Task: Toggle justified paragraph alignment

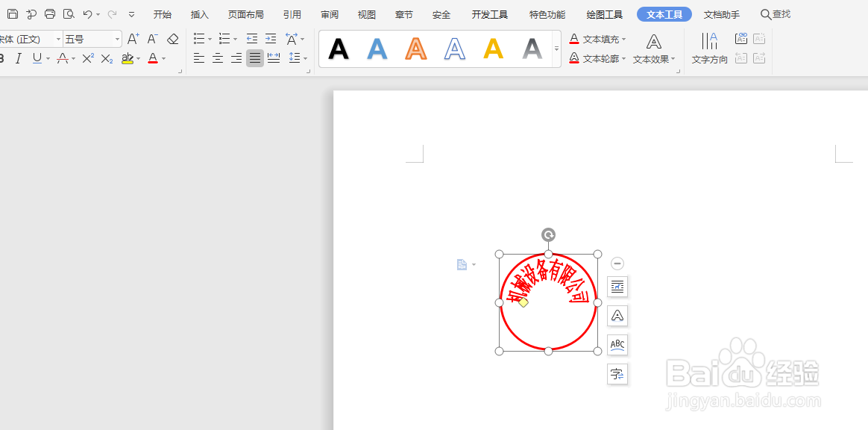Action: pos(254,58)
